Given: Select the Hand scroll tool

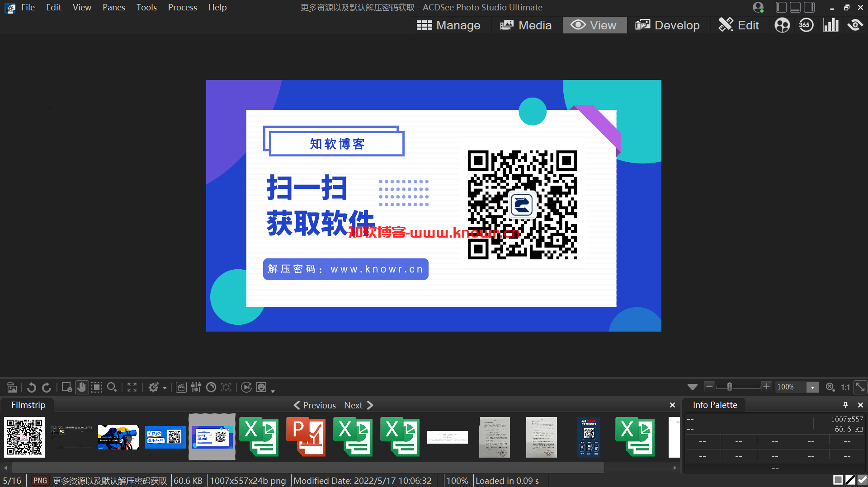Looking at the screenshot, I should click(81, 387).
